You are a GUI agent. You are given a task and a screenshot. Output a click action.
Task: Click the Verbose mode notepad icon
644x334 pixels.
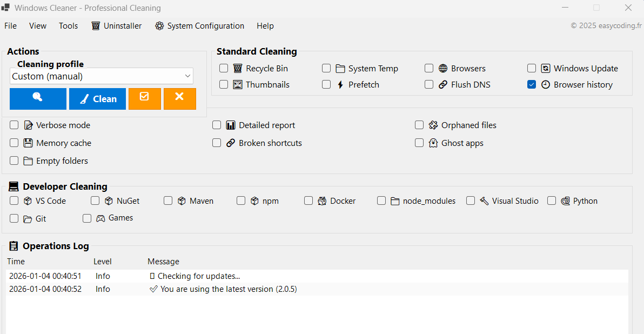[x=28, y=125]
